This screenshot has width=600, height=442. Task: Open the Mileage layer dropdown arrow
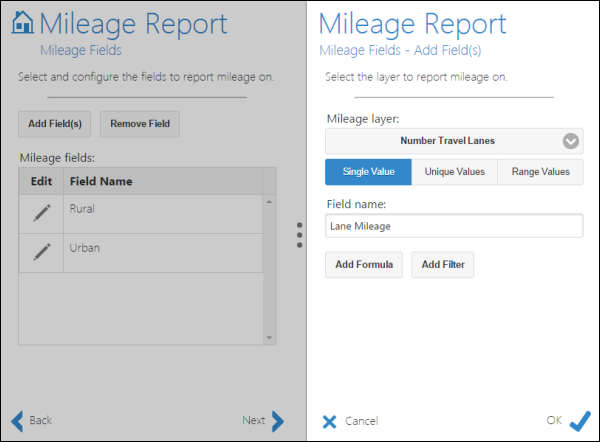tap(570, 141)
